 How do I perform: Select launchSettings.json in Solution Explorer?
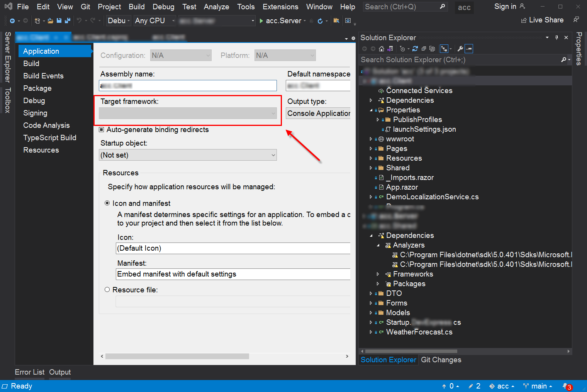[424, 129]
